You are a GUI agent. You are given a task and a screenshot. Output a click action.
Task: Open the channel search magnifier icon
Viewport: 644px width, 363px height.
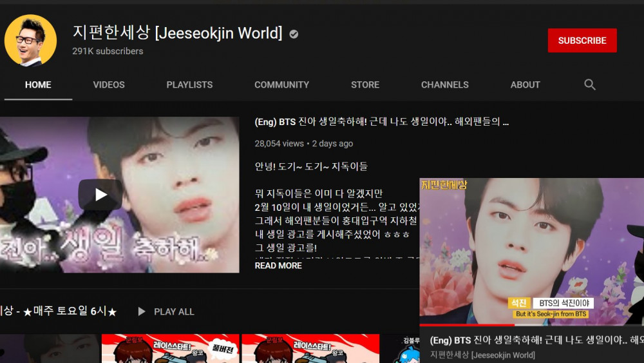pyautogui.click(x=590, y=84)
